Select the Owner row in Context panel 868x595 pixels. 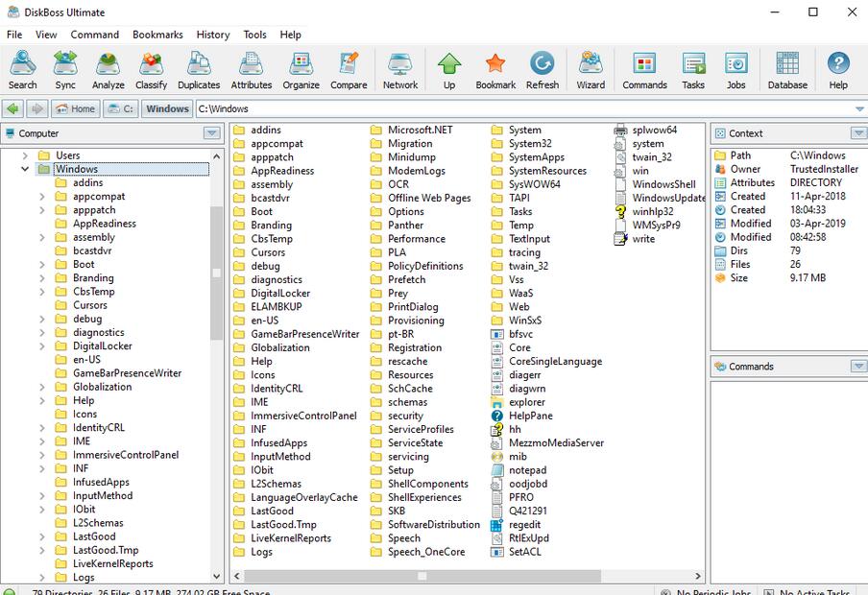pyautogui.click(x=786, y=169)
